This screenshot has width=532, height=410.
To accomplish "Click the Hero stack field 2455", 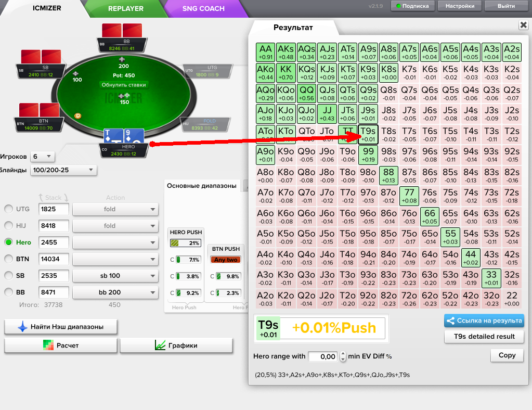I will coord(54,242).
